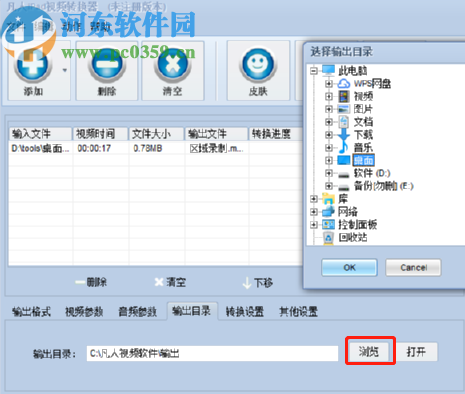Select the 输出目录 tab

click(192, 311)
